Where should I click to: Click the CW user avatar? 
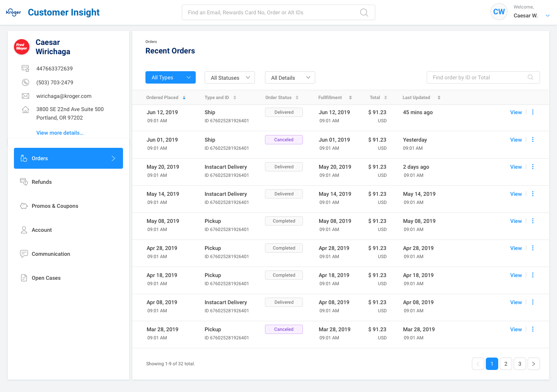coord(499,12)
